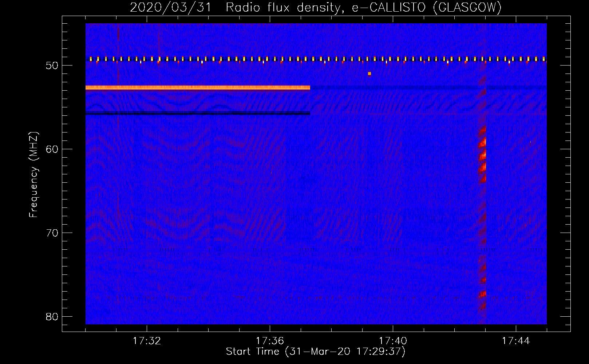Click the 70 MHz frequency tick label
The width and height of the screenshot is (589, 364).
(x=52, y=233)
